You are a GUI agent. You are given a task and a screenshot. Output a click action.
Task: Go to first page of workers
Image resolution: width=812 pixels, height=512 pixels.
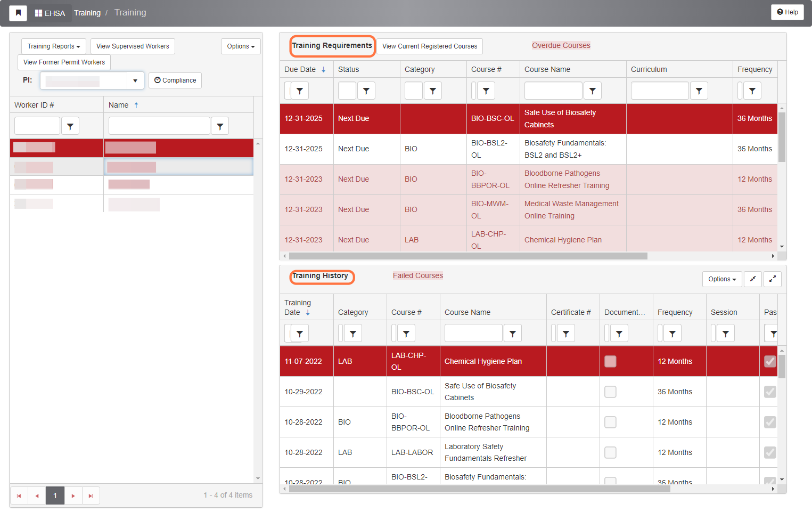coord(19,495)
